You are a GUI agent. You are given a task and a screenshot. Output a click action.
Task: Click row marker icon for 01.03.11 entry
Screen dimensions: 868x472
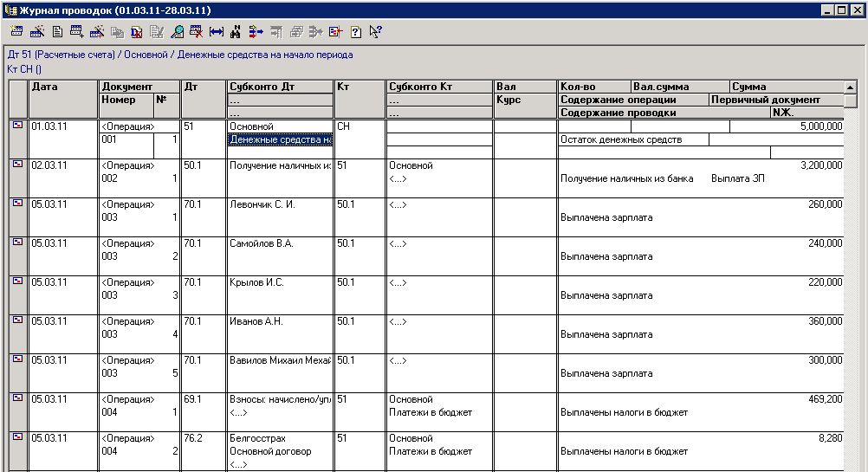[x=17, y=125]
